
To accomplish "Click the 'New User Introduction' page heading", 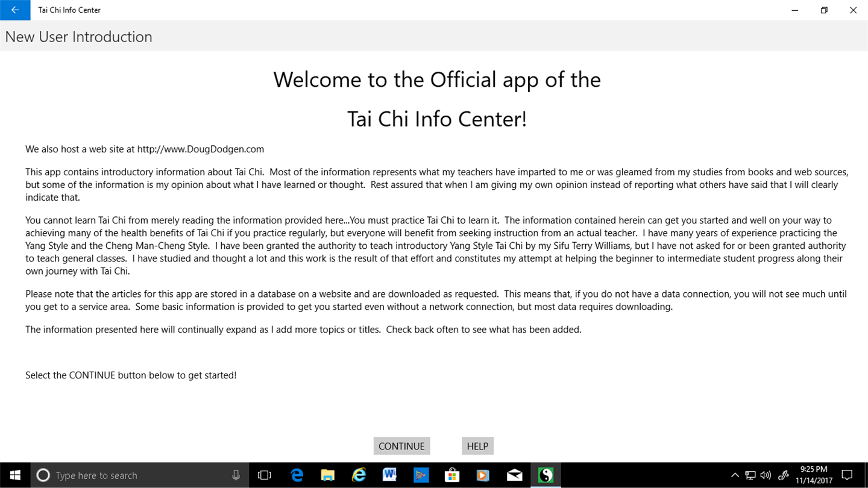I will (x=78, y=37).
